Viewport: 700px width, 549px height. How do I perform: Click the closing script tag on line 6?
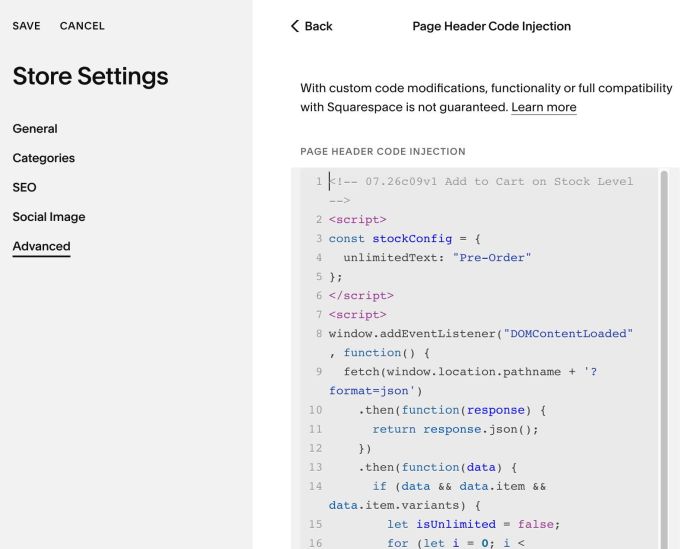(361, 296)
